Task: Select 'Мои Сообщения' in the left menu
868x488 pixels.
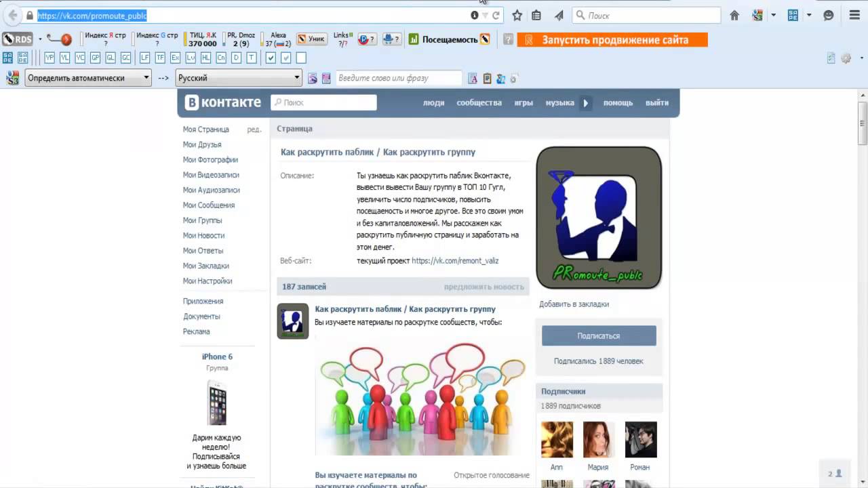Action: pos(208,205)
